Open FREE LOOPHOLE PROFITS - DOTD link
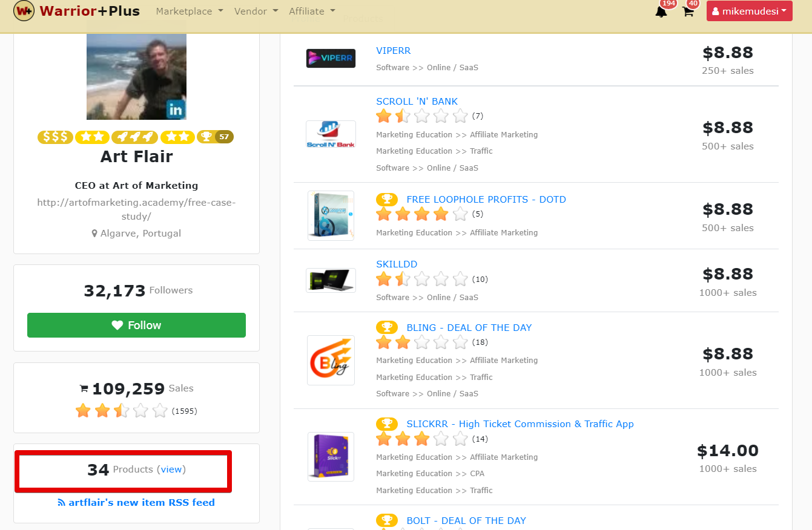Screen dimensions: 812x530 point(486,200)
